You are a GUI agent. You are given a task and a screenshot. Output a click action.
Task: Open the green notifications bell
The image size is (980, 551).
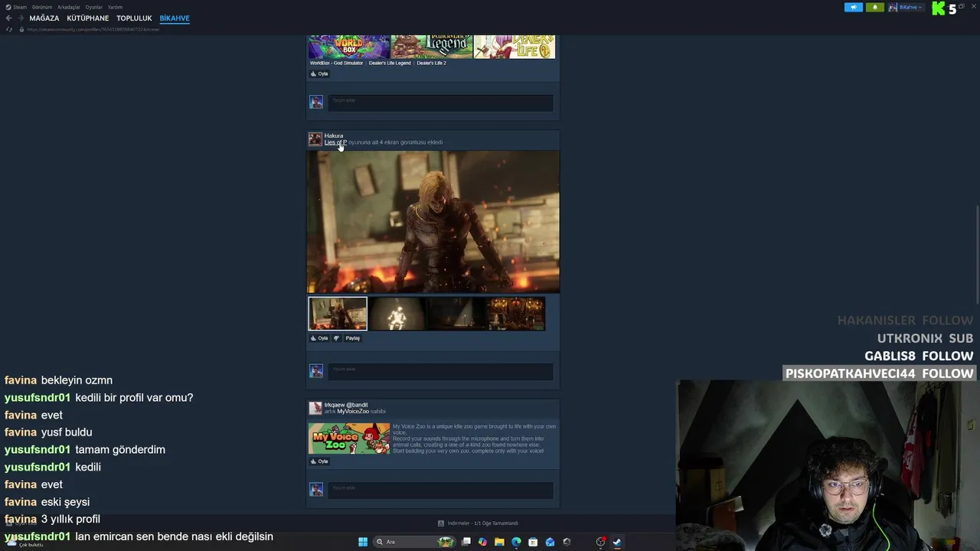coord(874,8)
